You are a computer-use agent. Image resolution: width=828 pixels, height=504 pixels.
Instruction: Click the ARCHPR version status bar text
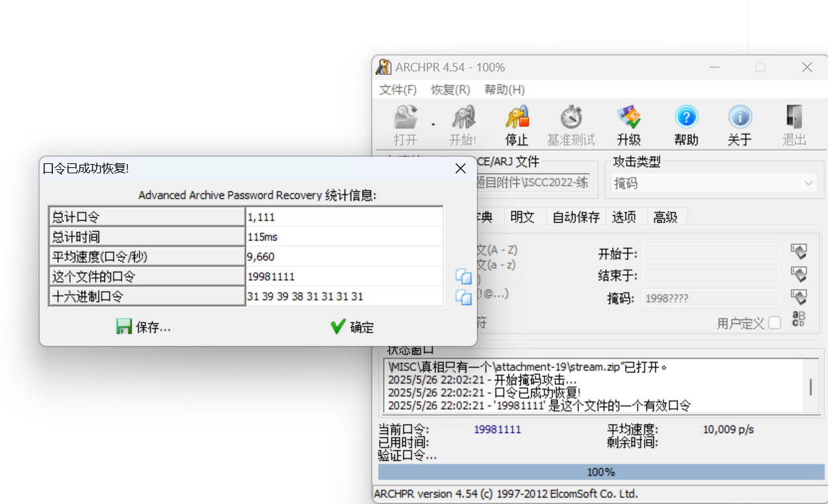pos(506,493)
